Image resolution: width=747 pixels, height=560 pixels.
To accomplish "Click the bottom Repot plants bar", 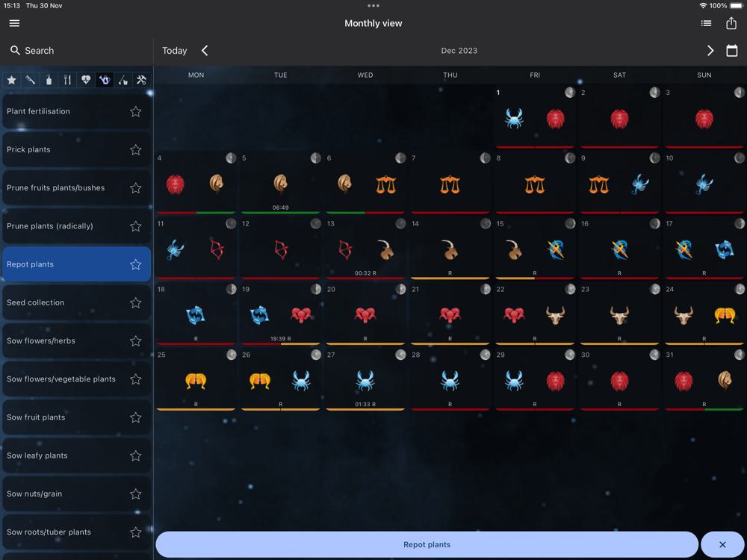I will tap(427, 544).
